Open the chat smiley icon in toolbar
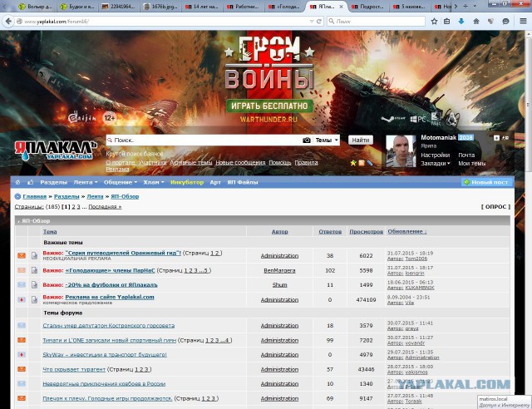Viewport: 532px width, 409px height. [505, 22]
